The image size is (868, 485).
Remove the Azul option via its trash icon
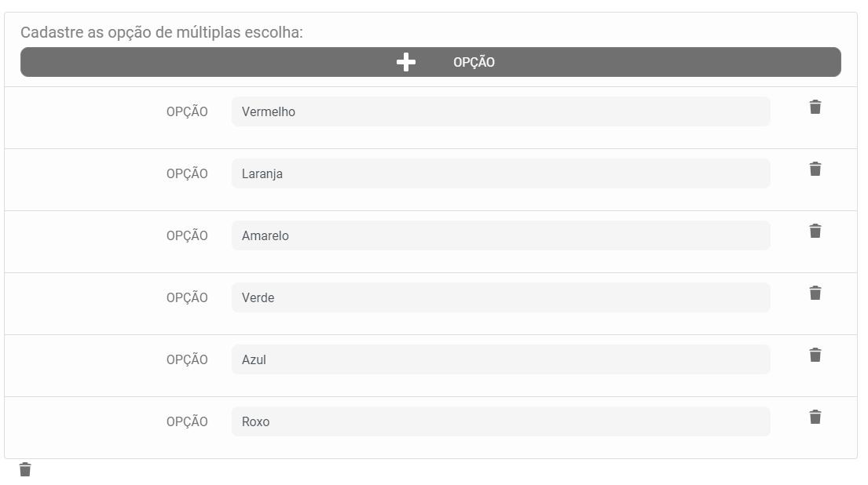815,356
